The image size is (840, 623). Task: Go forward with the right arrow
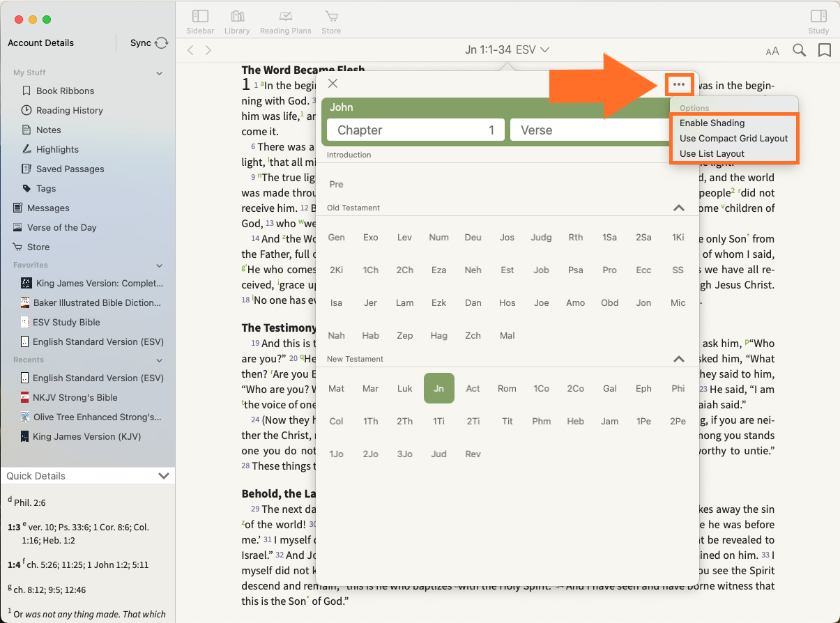tap(208, 50)
